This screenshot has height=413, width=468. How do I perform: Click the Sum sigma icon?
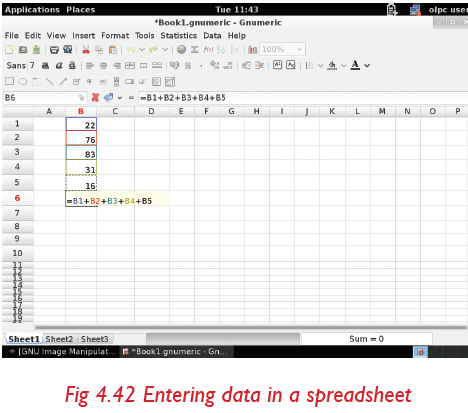tap(194, 50)
